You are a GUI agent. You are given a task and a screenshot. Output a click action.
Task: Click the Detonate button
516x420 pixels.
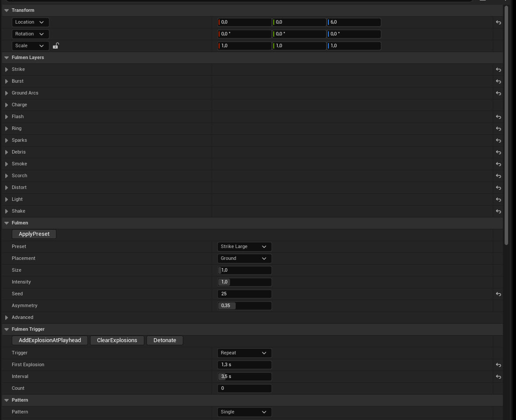click(164, 340)
